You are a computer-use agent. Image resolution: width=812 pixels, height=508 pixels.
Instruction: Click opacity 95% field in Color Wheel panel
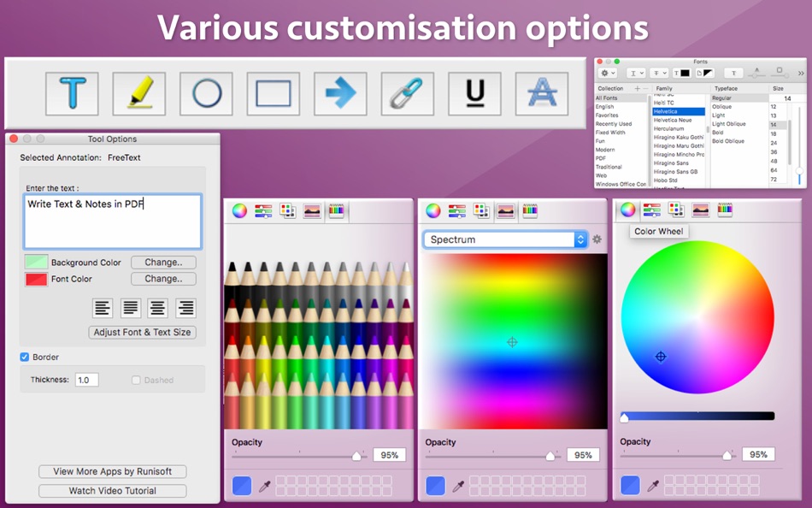point(758,454)
